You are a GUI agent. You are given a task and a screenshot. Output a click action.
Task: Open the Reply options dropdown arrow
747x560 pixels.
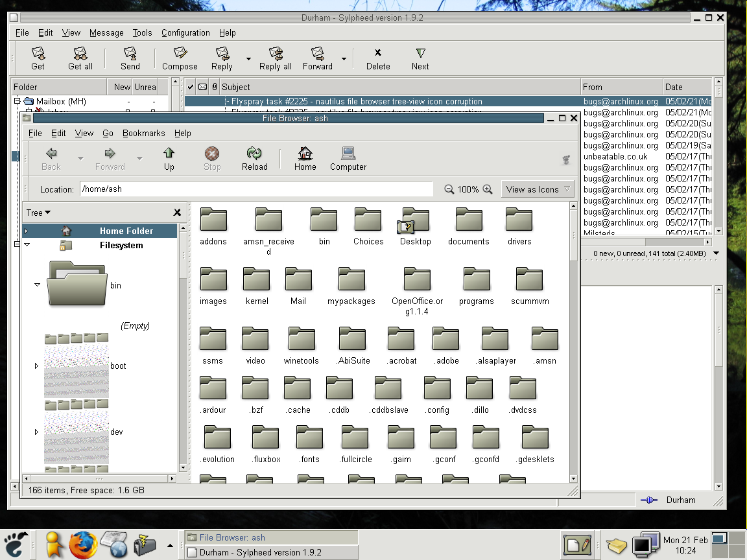pyautogui.click(x=248, y=59)
